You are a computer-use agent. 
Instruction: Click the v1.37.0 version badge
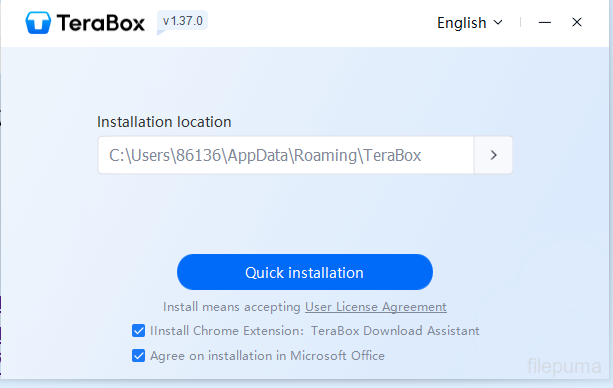tap(183, 21)
